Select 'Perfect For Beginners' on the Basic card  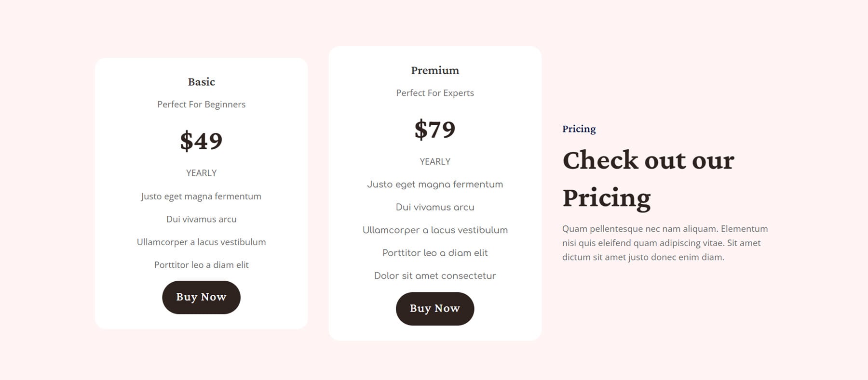tap(201, 104)
